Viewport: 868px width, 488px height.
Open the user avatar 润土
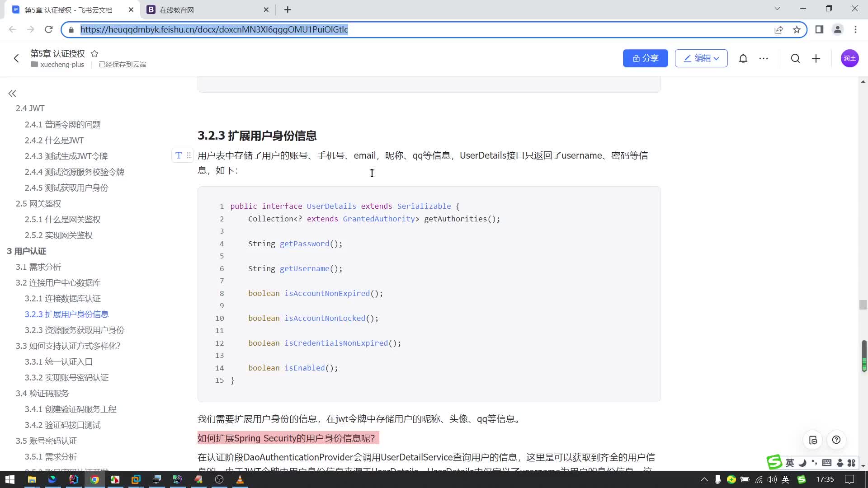pos(849,58)
